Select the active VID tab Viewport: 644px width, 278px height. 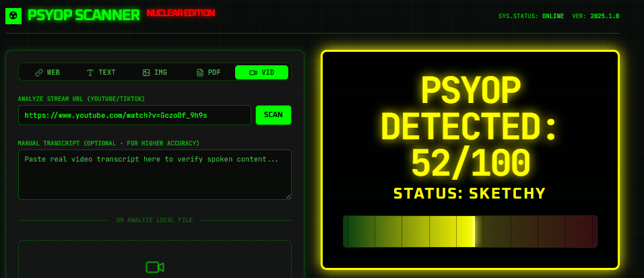click(x=261, y=72)
